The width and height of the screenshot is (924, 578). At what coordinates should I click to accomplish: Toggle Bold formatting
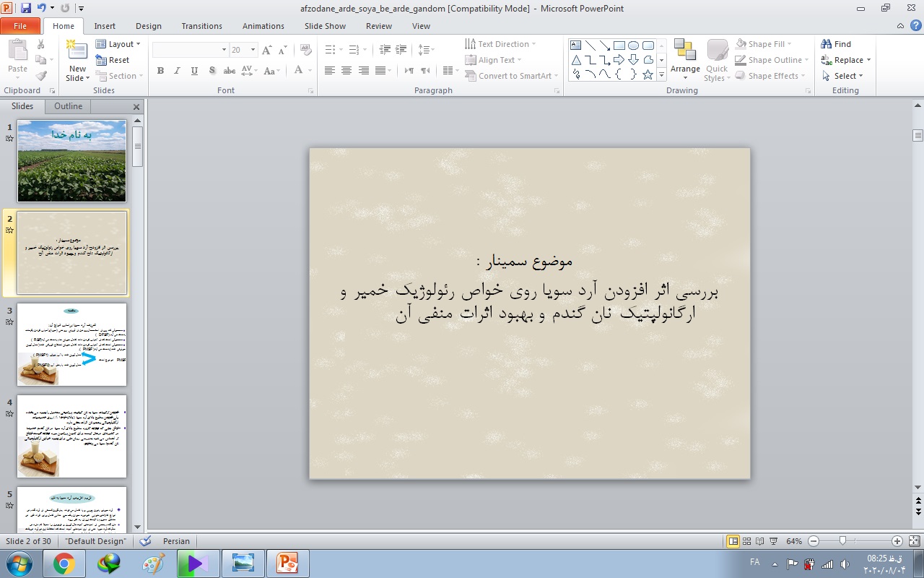160,71
